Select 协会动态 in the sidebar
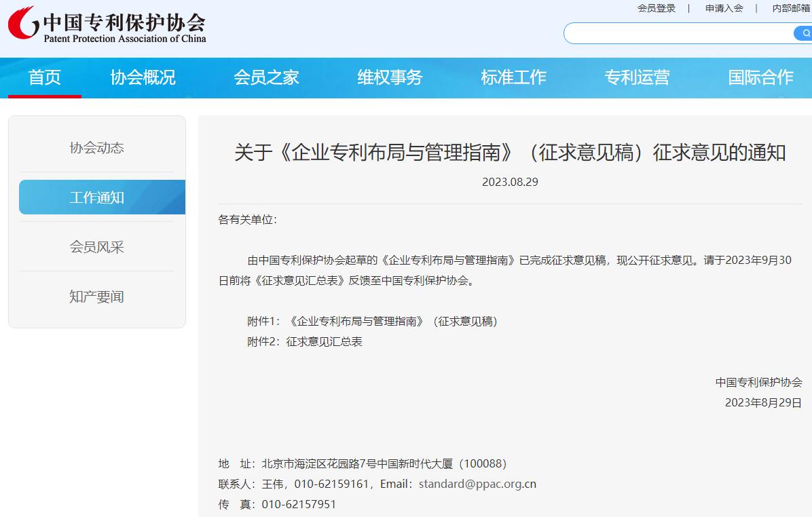This screenshot has height=517, width=812. pyautogui.click(x=96, y=148)
